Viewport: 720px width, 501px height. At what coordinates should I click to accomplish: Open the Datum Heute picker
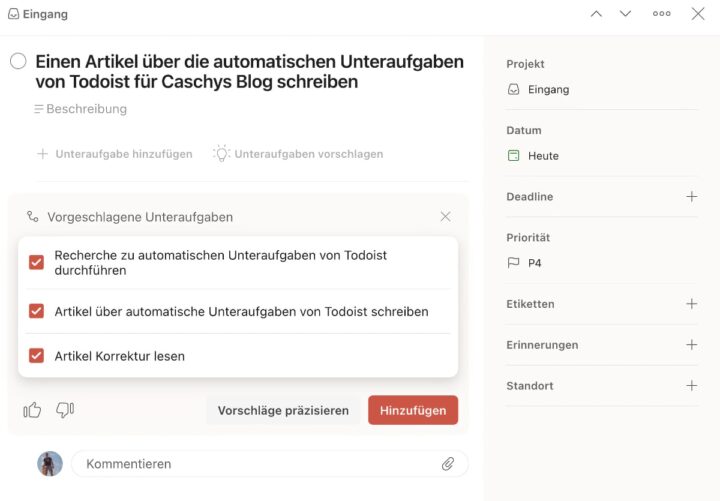543,156
